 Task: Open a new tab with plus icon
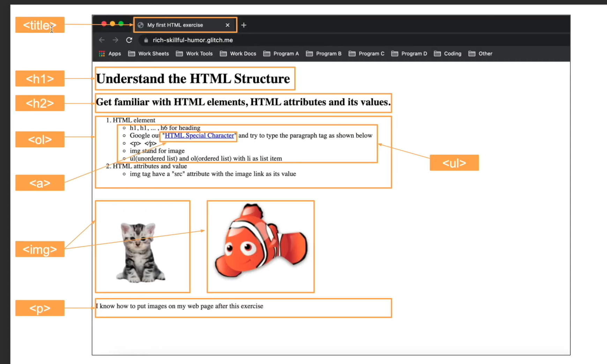point(244,25)
